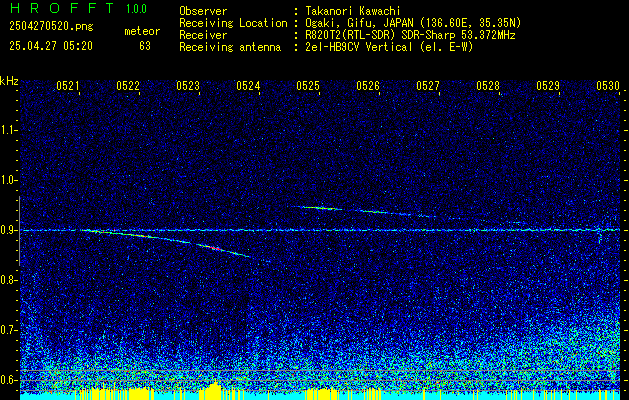Click the 0526 time marker

pyautogui.click(x=368, y=85)
